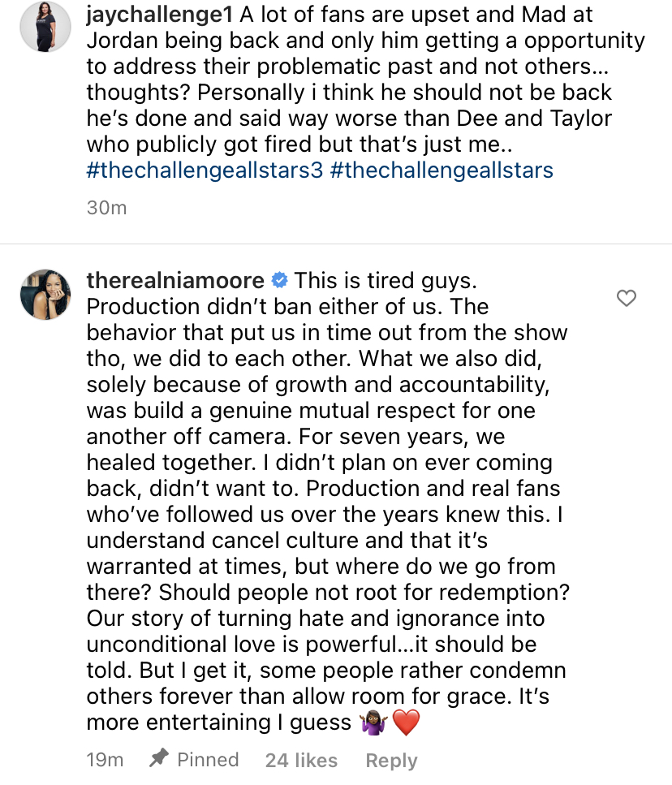Tap the red heart emoji in comment
The image size is (672, 785).
(x=406, y=722)
